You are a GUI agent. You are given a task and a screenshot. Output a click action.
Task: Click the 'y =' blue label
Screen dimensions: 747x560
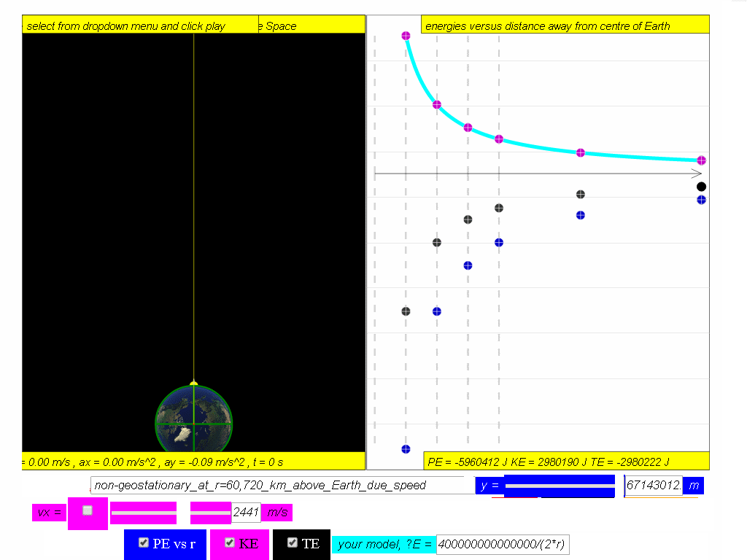click(489, 486)
